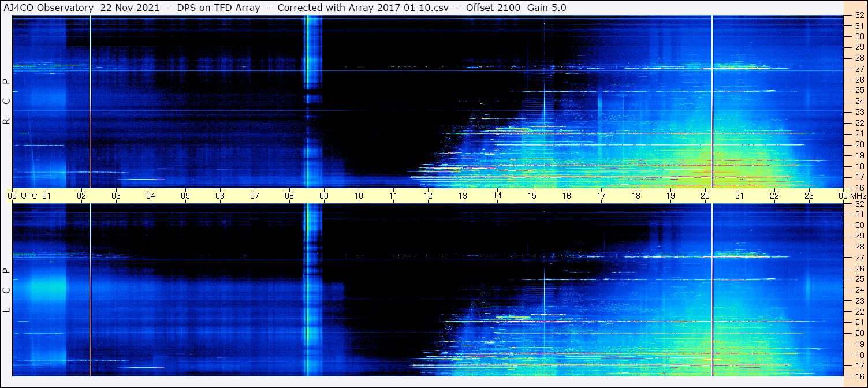Click the 06 UTC time label
The image size is (868, 388).
[x=220, y=196]
